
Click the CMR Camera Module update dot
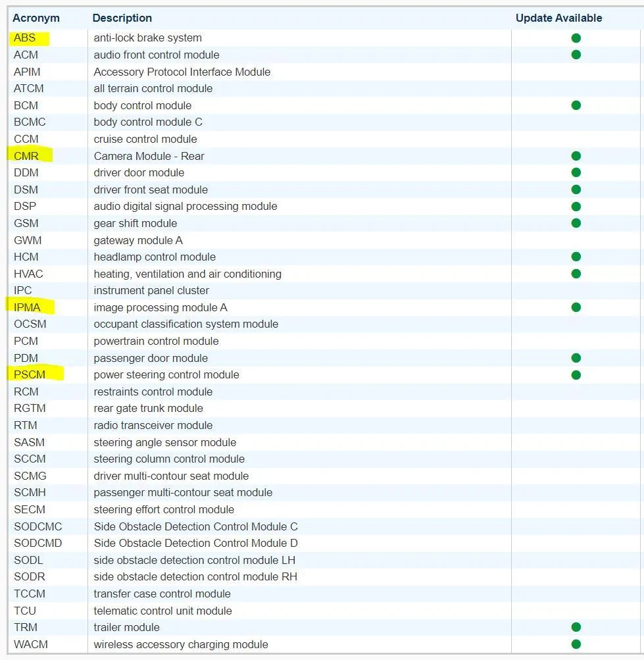click(576, 156)
